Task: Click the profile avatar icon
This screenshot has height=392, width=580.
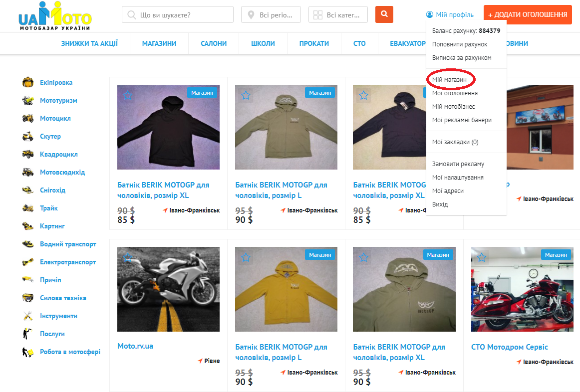Action: [429, 14]
